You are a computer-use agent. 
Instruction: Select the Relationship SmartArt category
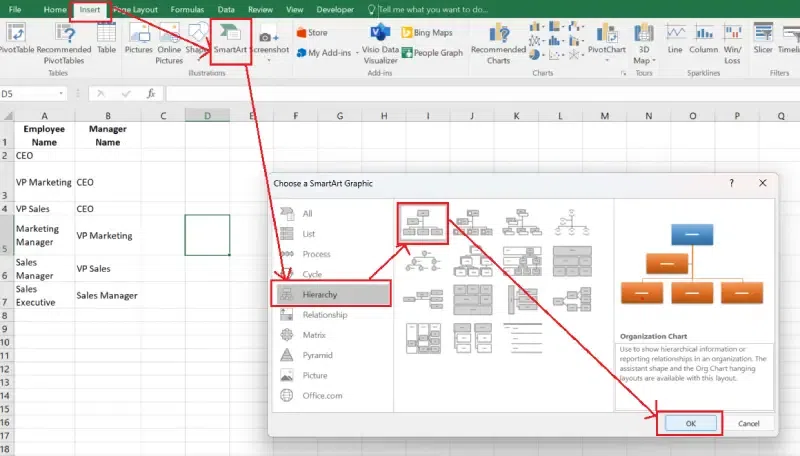(x=325, y=315)
